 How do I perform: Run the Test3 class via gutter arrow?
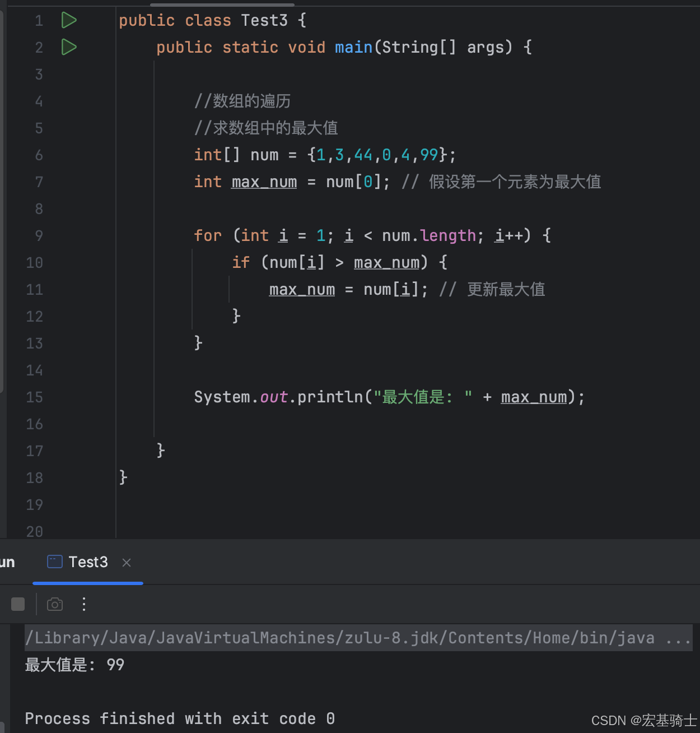pyautogui.click(x=68, y=20)
